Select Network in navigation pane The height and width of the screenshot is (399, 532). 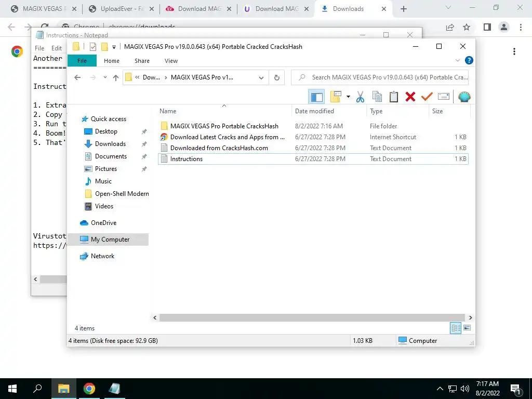102,256
